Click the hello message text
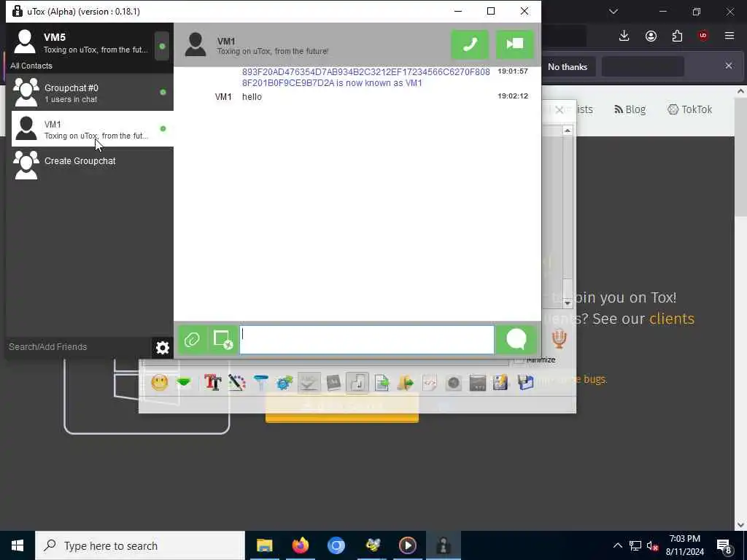This screenshot has width=747, height=560. point(252,97)
